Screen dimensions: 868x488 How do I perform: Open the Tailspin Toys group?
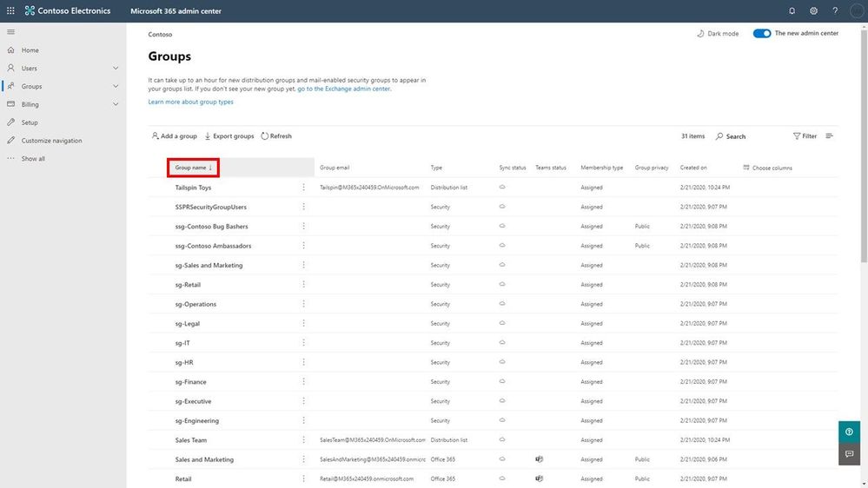(193, 188)
